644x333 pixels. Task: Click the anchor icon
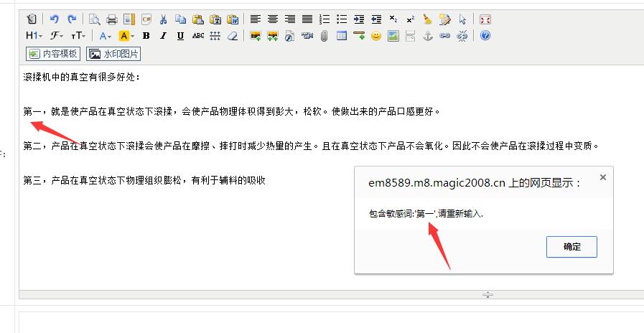tap(428, 35)
